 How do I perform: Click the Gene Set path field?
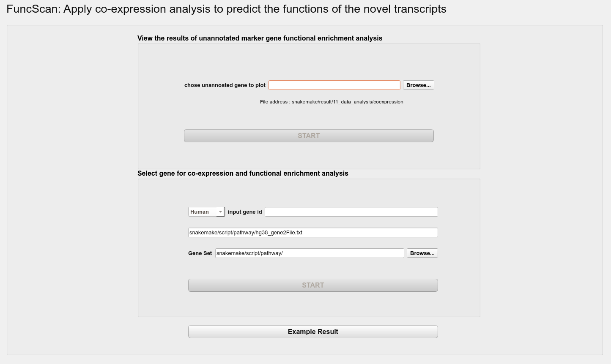point(310,253)
